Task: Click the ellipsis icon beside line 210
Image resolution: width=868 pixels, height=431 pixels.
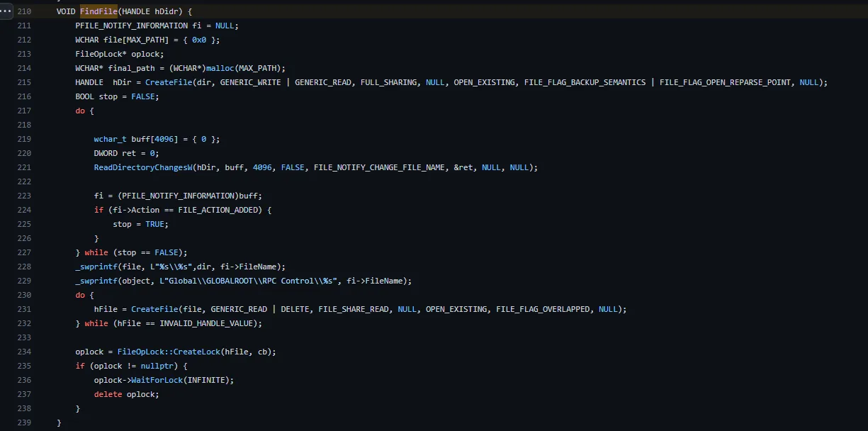Action: point(6,11)
